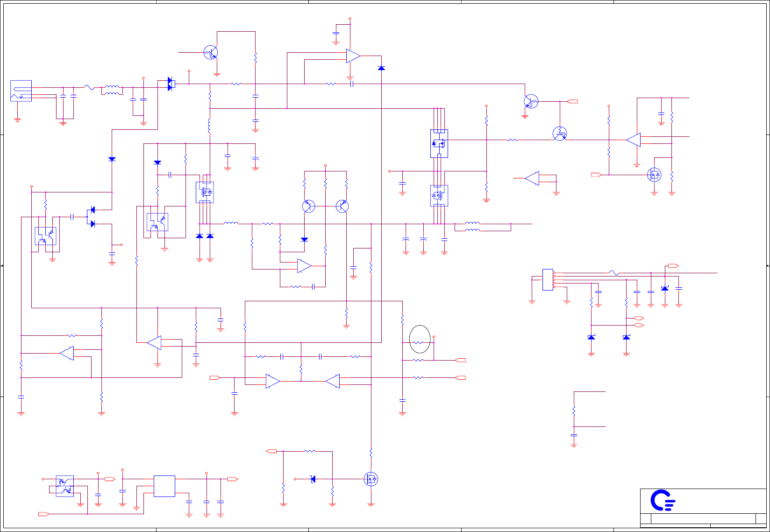
Task: Select the dual-transistor package at the bottom-left corner
Action: tap(65, 486)
